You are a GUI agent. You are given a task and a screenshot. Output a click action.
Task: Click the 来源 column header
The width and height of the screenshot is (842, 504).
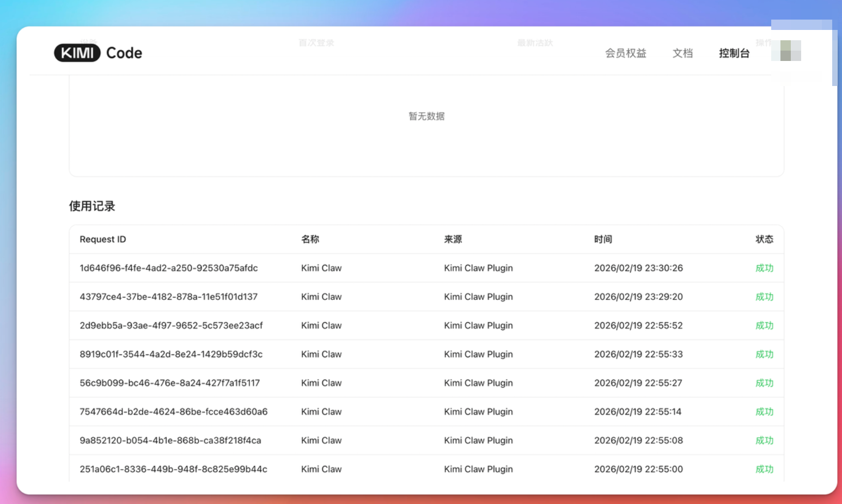click(453, 239)
